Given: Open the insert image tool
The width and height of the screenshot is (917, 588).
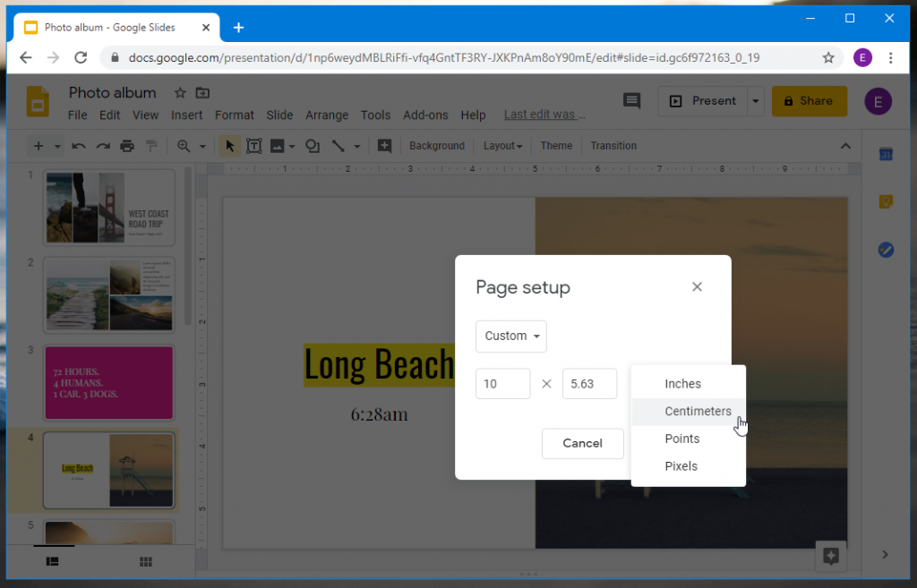Looking at the screenshot, I should [276, 145].
